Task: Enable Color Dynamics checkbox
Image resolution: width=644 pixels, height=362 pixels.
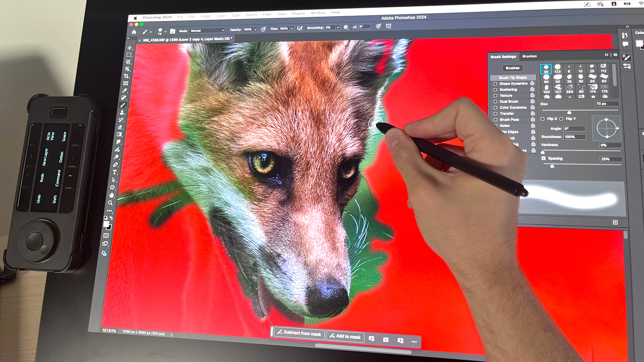Action: [x=496, y=108]
